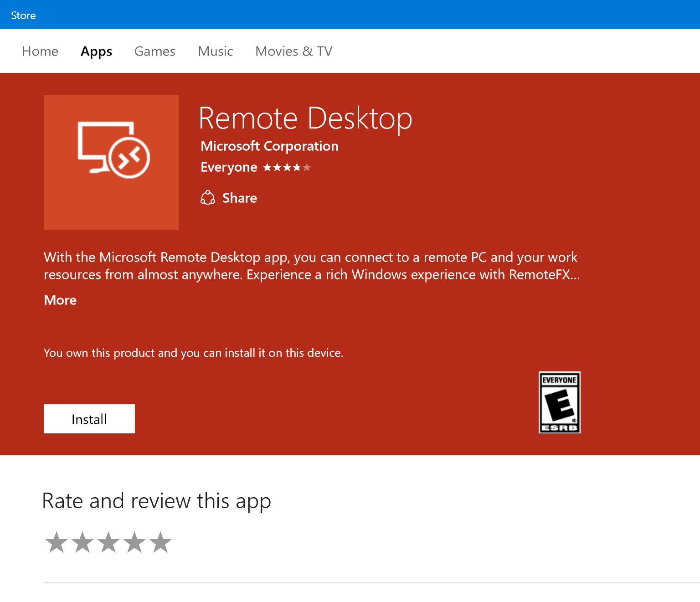This screenshot has width=700, height=602.
Task: Switch to the Games tab
Action: tap(154, 51)
